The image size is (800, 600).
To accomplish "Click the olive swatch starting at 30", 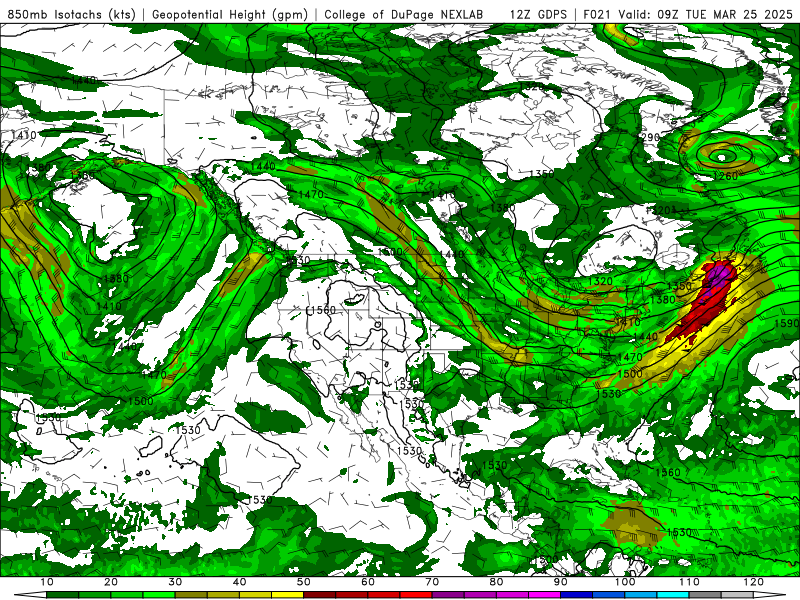I will (191, 595).
